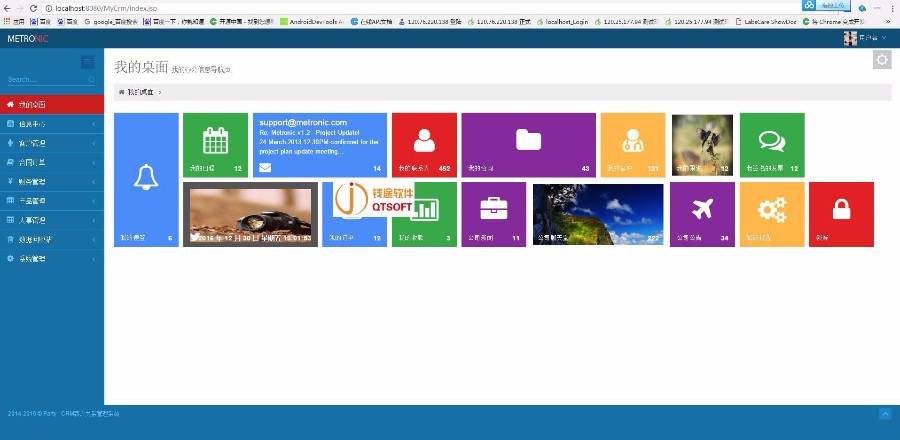Screen dimensions: 900x440
Task: Expand the chevron beside 合同订单
Action: point(94,163)
